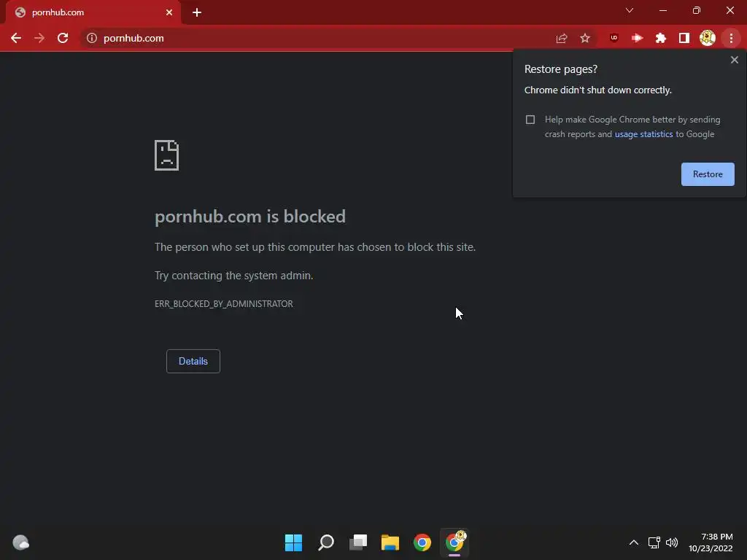This screenshot has width=747, height=560.
Task: Minimize the Chrome window
Action: tap(662, 10)
